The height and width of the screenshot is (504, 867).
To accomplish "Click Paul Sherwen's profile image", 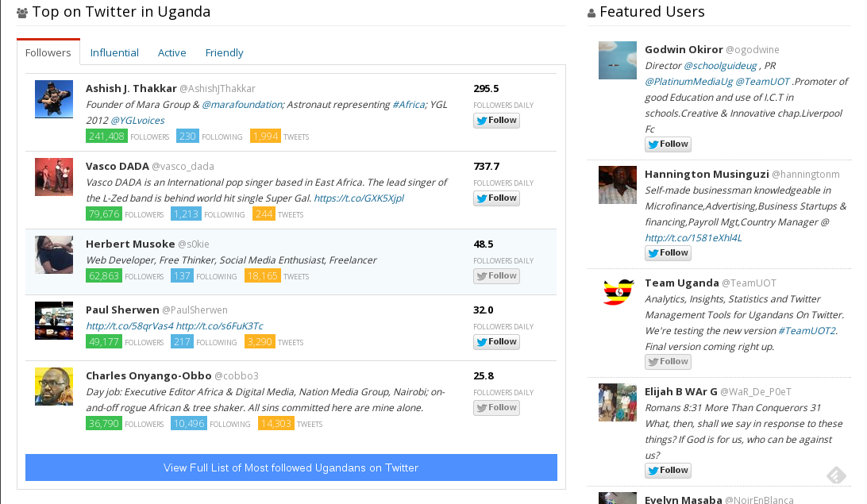I will tap(54, 321).
